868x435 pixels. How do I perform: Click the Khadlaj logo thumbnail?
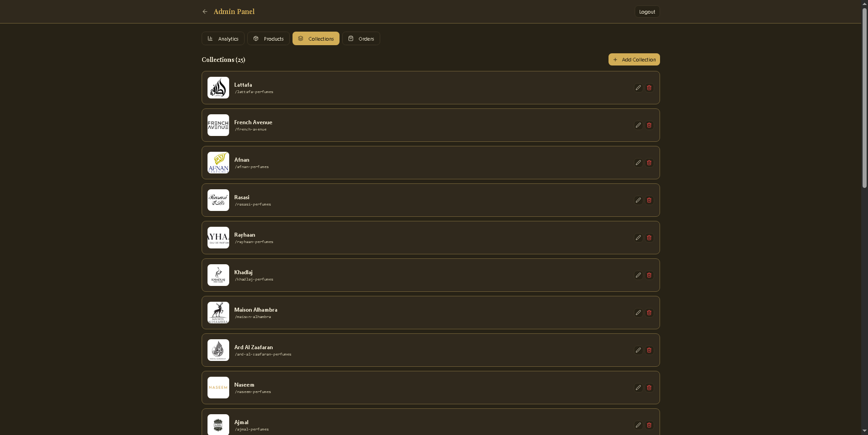pos(218,275)
